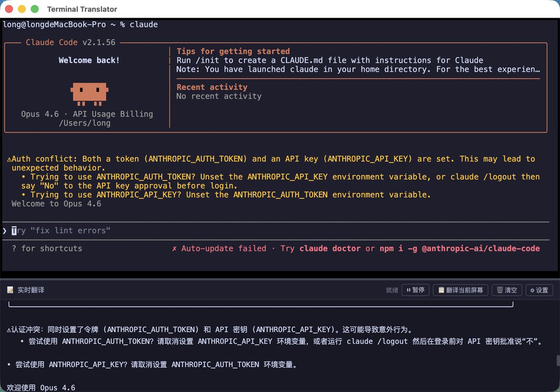560x392 pixels.
Task: Click the 'No recent activity' text
Action: pyautogui.click(x=219, y=96)
